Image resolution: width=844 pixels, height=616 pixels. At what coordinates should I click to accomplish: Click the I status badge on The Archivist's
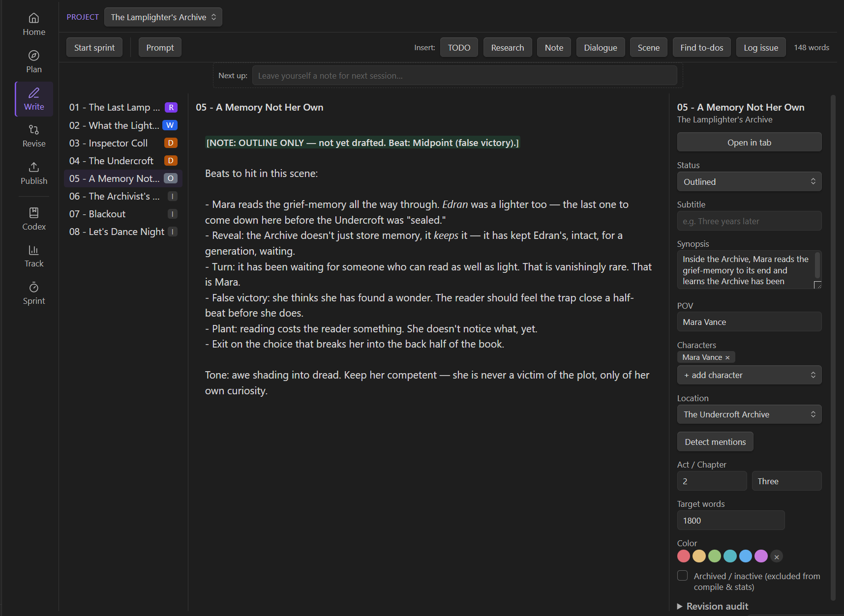pos(173,196)
